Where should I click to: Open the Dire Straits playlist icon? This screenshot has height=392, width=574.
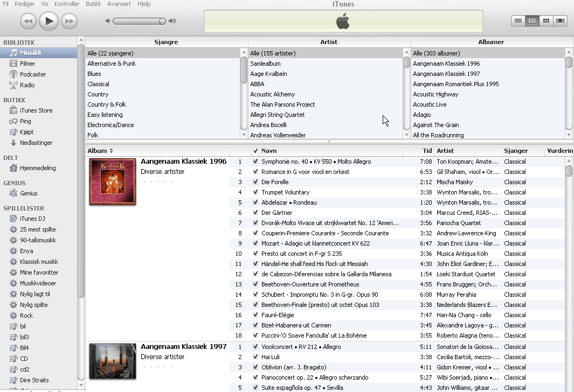[x=13, y=380]
